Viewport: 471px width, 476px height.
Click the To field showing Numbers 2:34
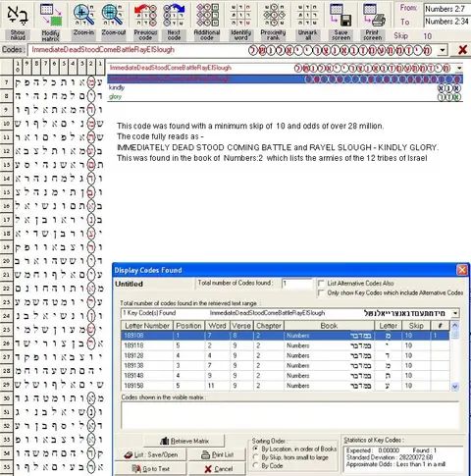coord(447,22)
